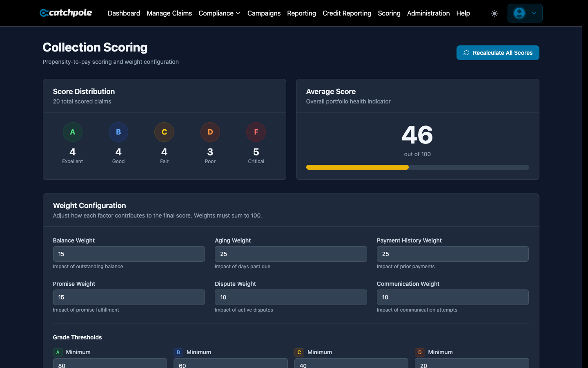Expand the Compliance dropdown menu
Screen dimensions: 588x368
click(219, 13)
